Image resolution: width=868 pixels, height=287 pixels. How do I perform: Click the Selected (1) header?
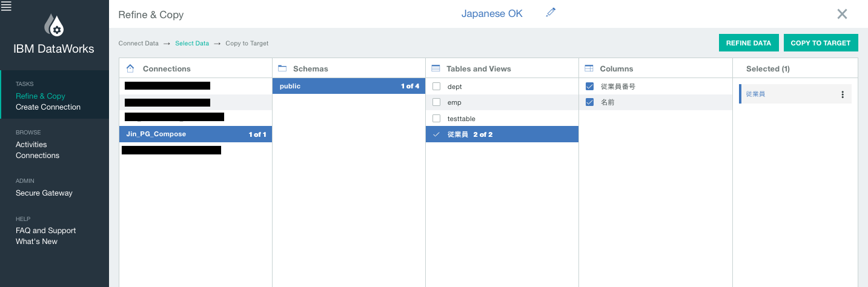768,68
